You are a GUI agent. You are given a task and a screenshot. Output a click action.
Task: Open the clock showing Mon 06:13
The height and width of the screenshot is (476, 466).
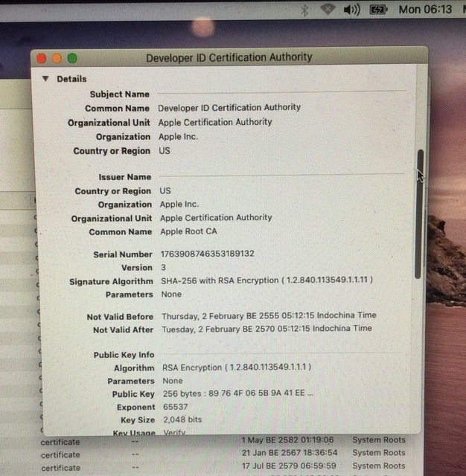click(425, 10)
